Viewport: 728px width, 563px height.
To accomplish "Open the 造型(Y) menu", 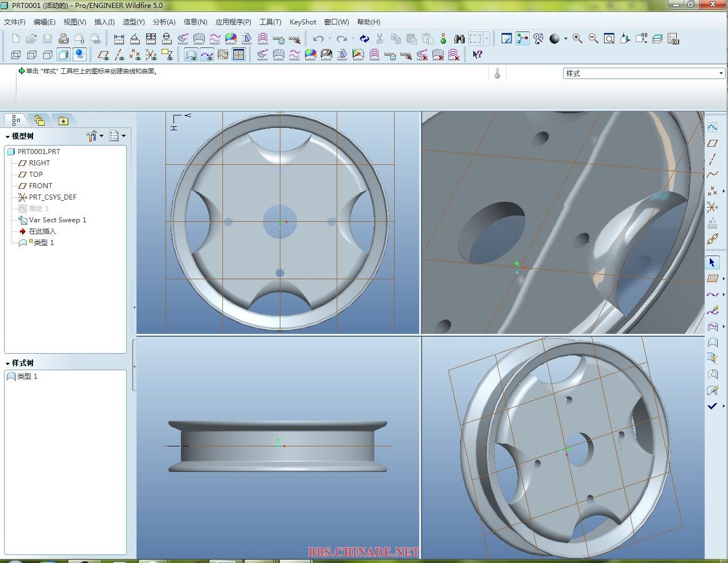I will point(134,22).
